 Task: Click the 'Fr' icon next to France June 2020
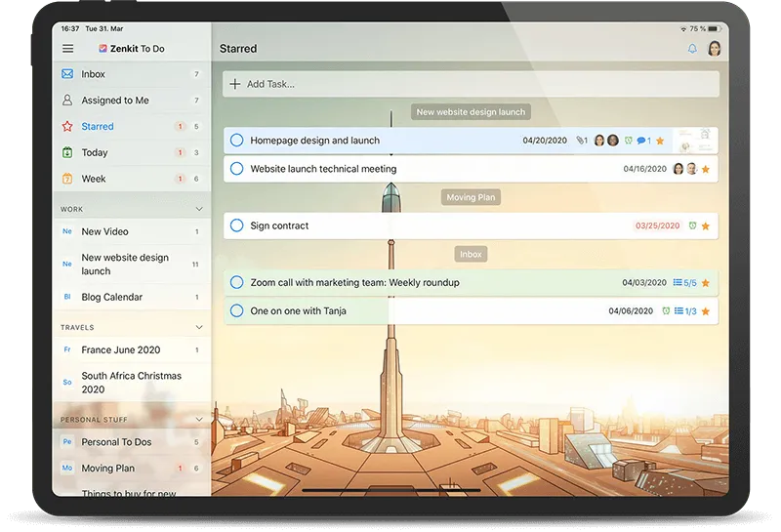pyautogui.click(x=67, y=349)
